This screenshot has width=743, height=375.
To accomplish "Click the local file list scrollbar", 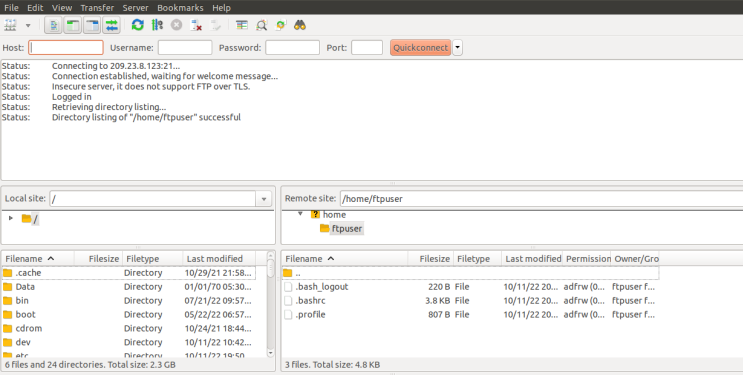I will coord(271,304).
